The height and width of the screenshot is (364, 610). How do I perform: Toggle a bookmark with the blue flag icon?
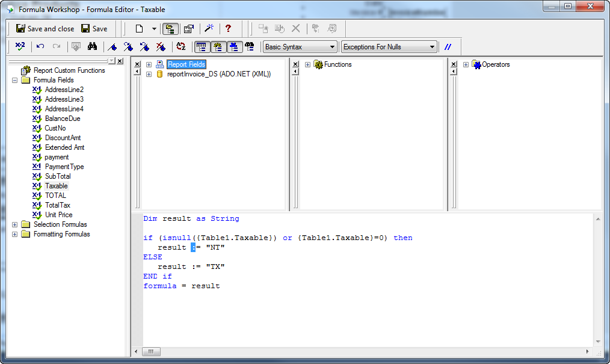pos(112,47)
